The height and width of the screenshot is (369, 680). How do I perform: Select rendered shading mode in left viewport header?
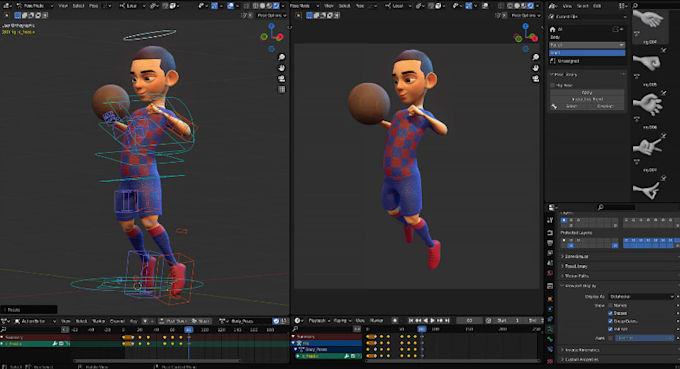276,6
